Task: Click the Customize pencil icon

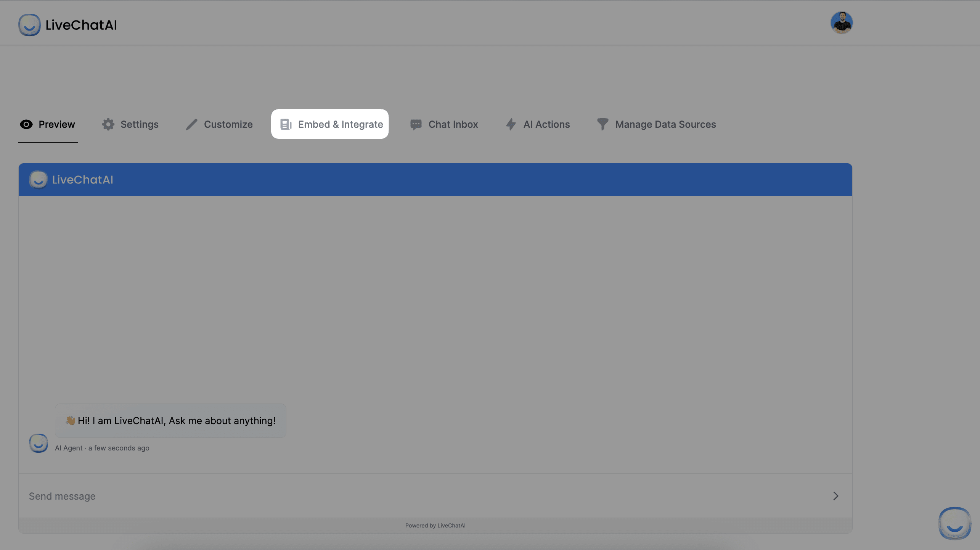Action: [191, 124]
